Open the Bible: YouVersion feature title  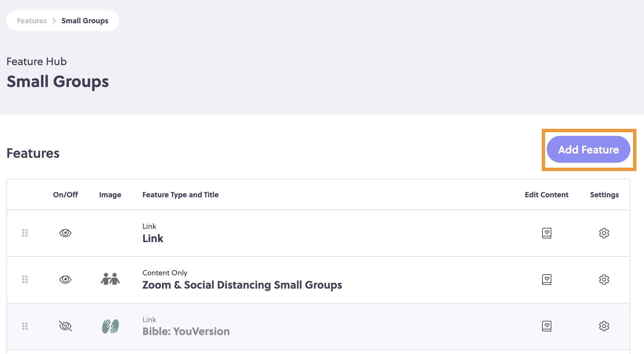[186, 331]
